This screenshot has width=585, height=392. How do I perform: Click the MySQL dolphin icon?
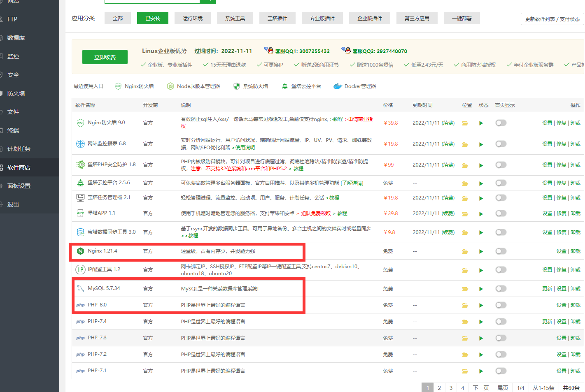pos(80,288)
